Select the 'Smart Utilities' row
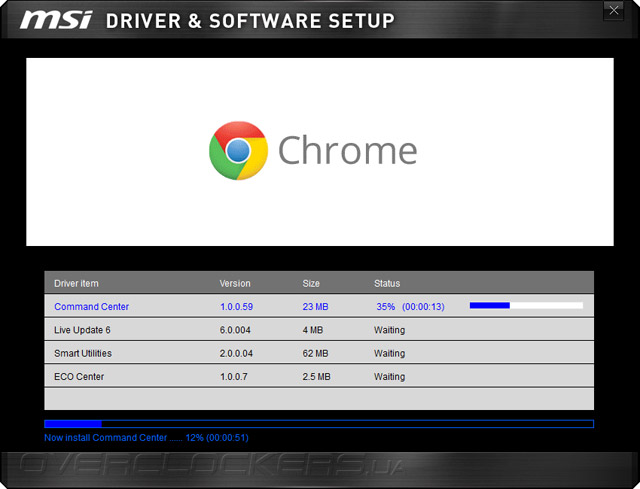 tap(319, 353)
